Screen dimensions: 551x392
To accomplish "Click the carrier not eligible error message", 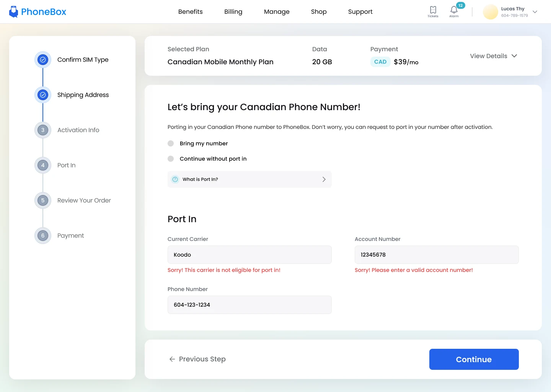I will click(x=224, y=270).
